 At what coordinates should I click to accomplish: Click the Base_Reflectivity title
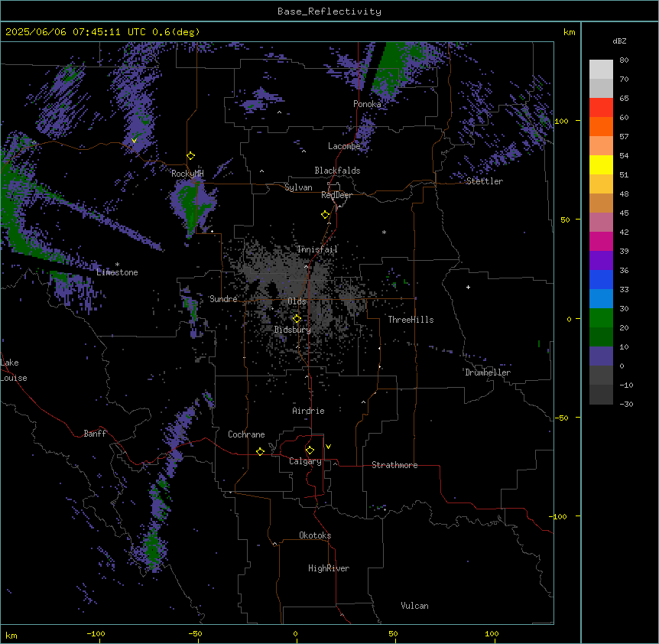tap(329, 11)
